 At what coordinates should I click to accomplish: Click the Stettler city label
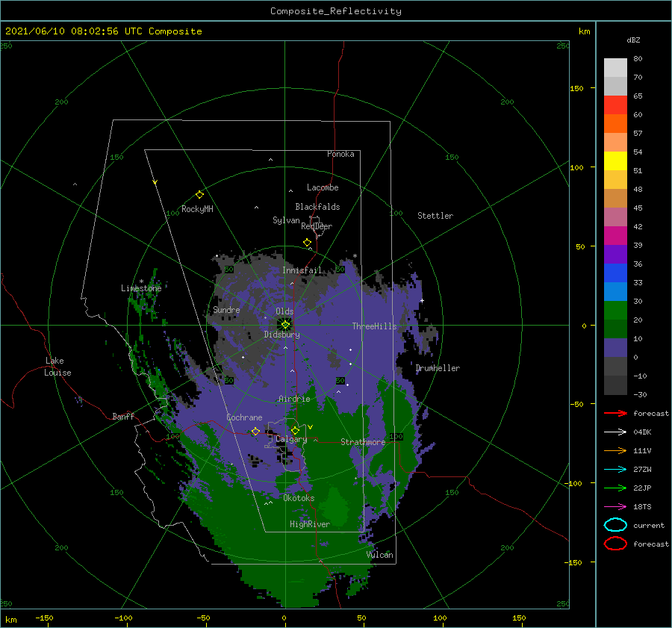click(x=435, y=216)
